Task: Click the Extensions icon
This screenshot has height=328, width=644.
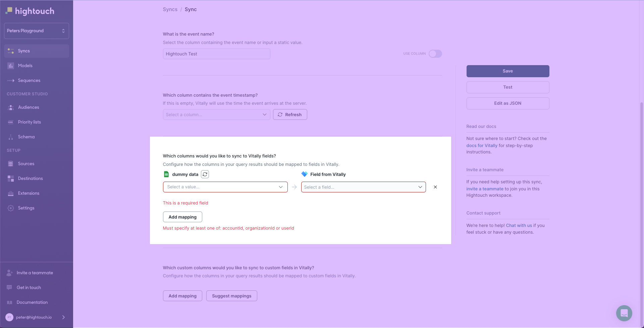Action: point(11,193)
